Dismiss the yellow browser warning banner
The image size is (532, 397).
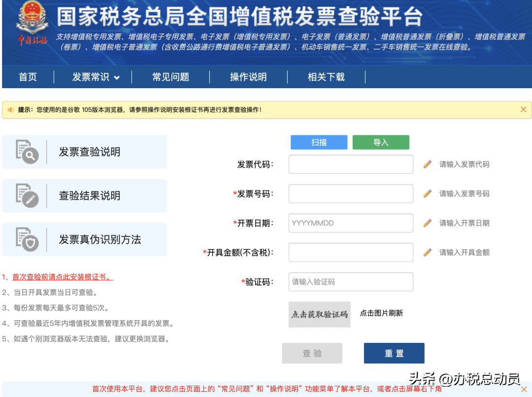pyautogui.click(x=523, y=109)
